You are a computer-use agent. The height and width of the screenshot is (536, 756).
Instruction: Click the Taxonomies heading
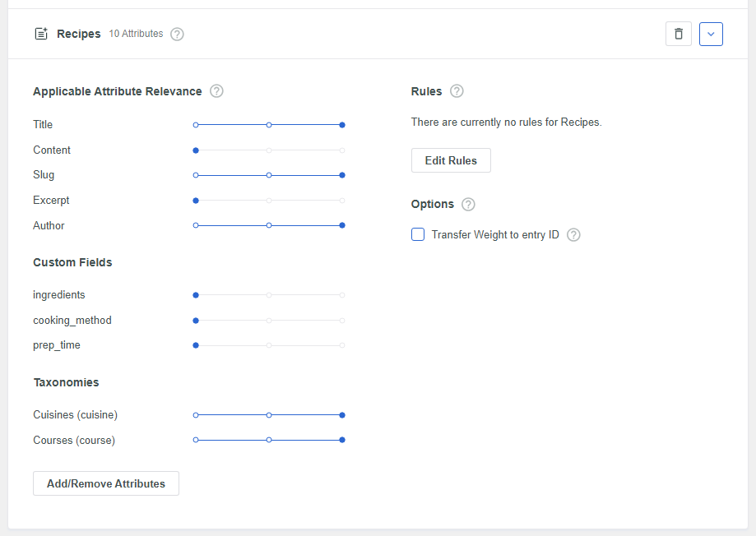(66, 382)
